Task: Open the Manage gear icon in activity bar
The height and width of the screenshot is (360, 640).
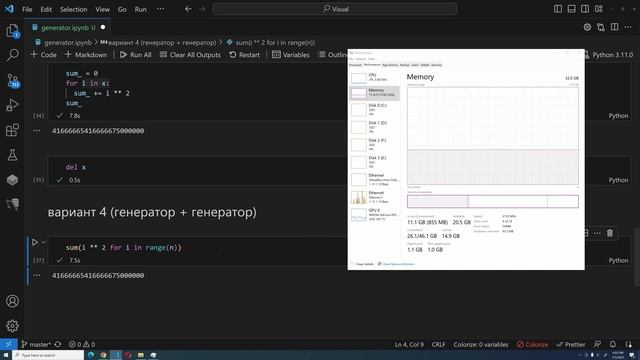Action: [12, 326]
